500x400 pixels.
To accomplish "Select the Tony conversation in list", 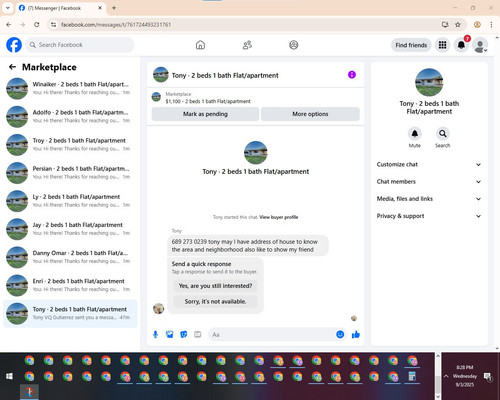I will 70,313.
